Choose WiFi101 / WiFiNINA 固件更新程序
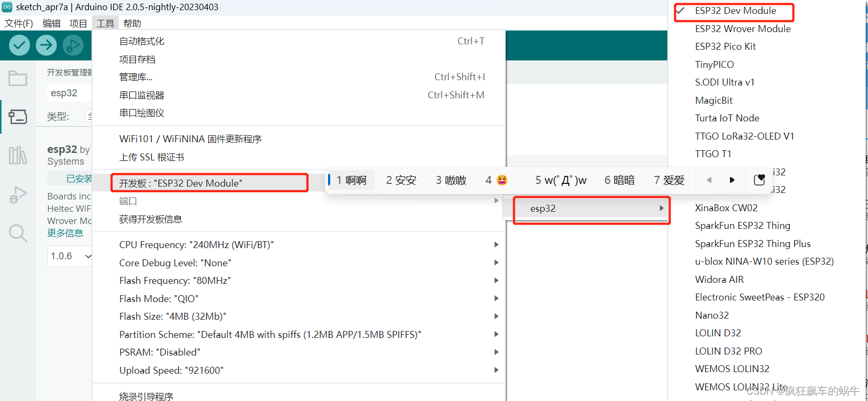 pyautogui.click(x=299, y=139)
